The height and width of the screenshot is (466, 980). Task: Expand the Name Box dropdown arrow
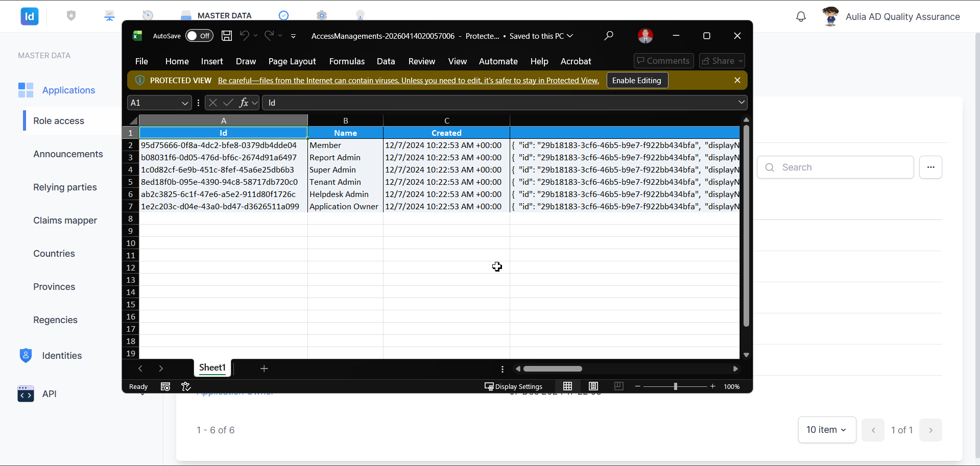point(185,103)
